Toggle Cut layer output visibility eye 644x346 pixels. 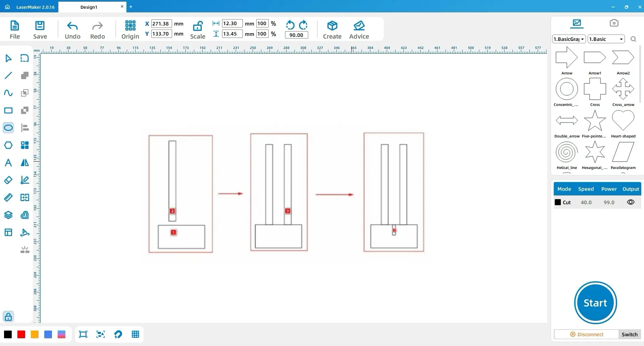tap(631, 202)
